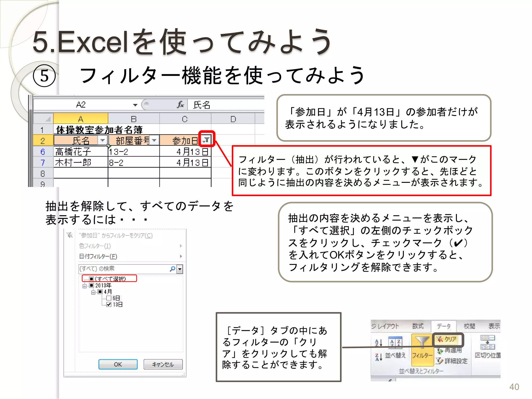Image resolution: width=532 pixels, height=399 pixels.
Task: Select column D header
Action: tap(233, 119)
